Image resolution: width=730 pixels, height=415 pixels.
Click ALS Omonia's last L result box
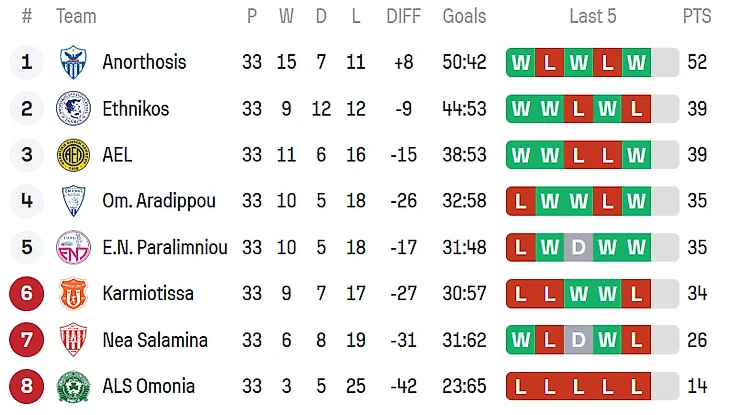pyautogui.click(x=636, y=386)
